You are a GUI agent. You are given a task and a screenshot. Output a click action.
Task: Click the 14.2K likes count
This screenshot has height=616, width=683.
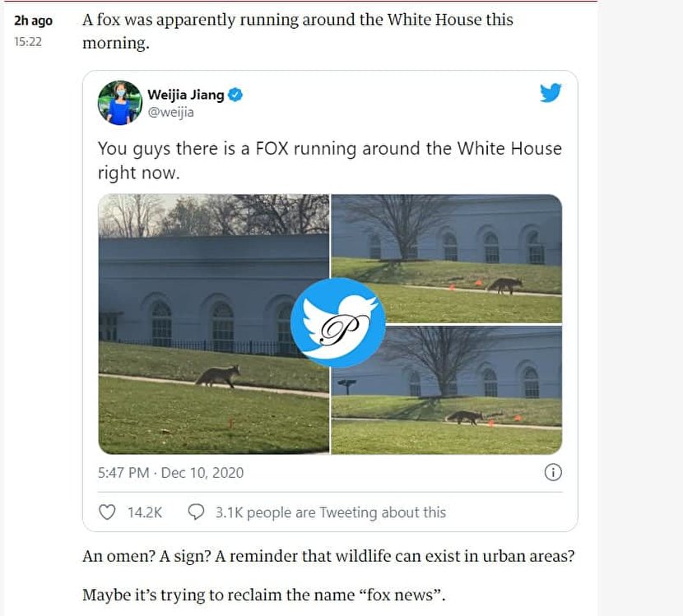point(145,512)
